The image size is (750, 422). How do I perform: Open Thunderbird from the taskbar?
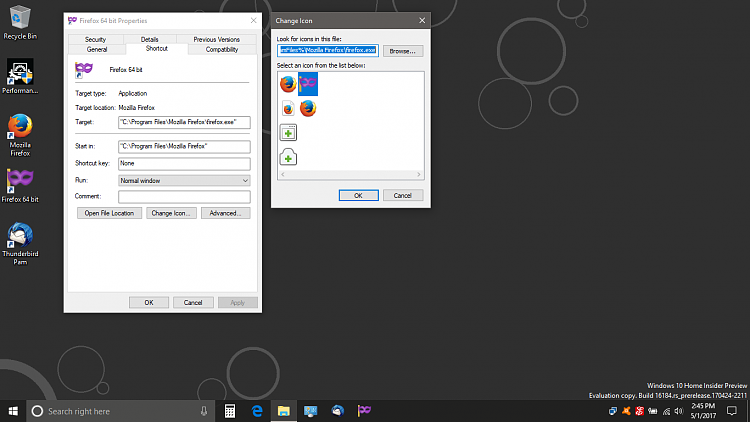(x=337, y=411)
